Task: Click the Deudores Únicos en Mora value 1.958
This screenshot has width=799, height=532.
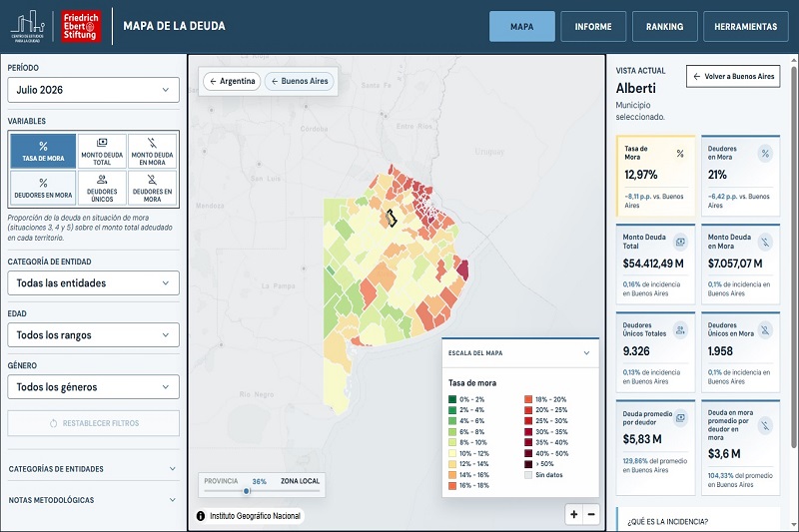Action: [720, 351]
